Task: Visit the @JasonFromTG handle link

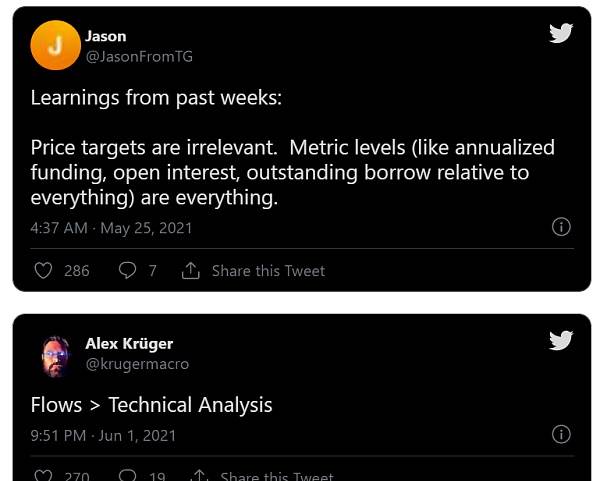Action: 139,57
